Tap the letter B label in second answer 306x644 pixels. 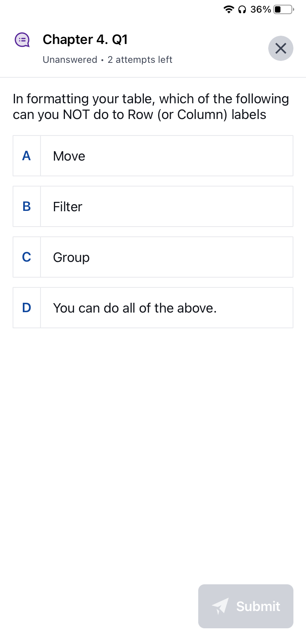click(26, 206)
